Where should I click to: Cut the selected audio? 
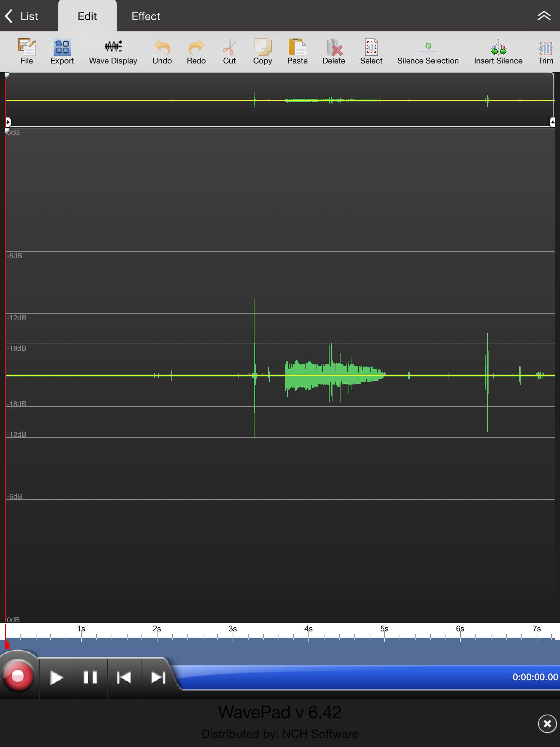coord(229,51)
